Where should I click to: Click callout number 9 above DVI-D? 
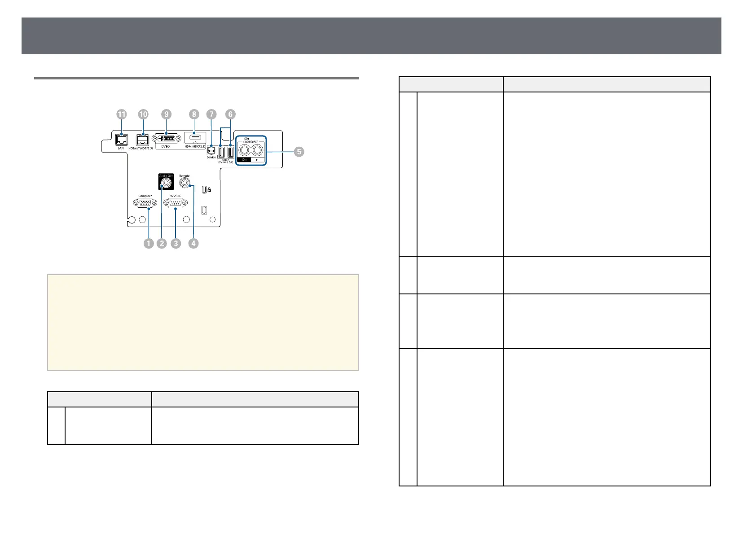pyautogui.click(x=167, y=114)
